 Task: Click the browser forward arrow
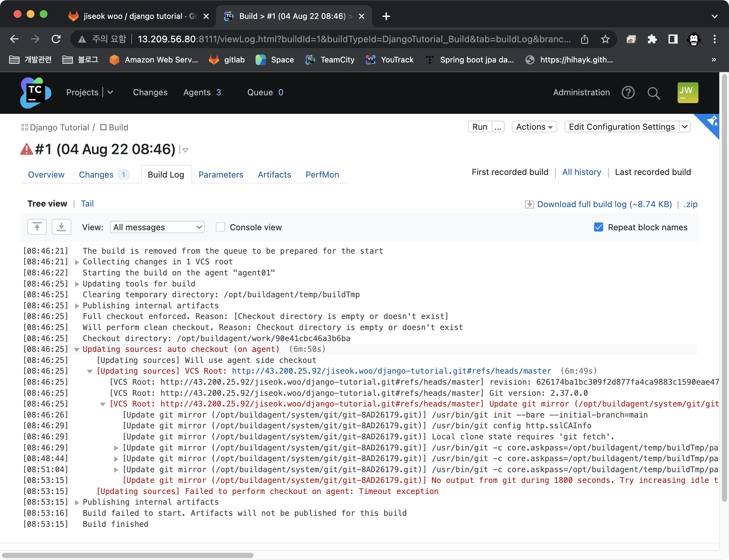[x=35, y=39]
